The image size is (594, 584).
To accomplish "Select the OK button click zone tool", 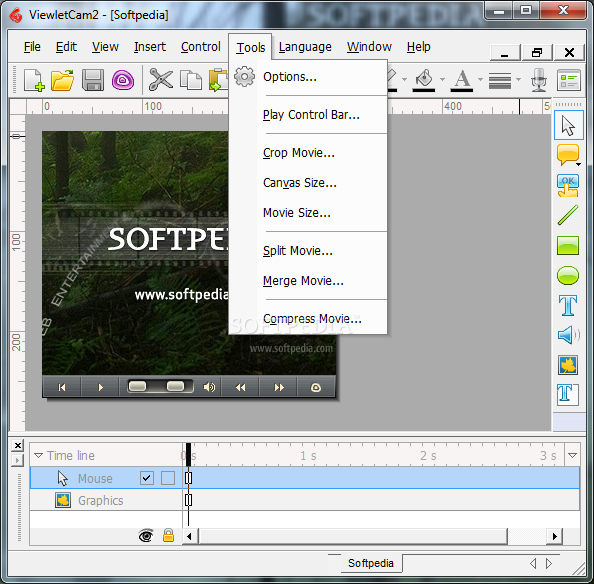I will (567, 185).
